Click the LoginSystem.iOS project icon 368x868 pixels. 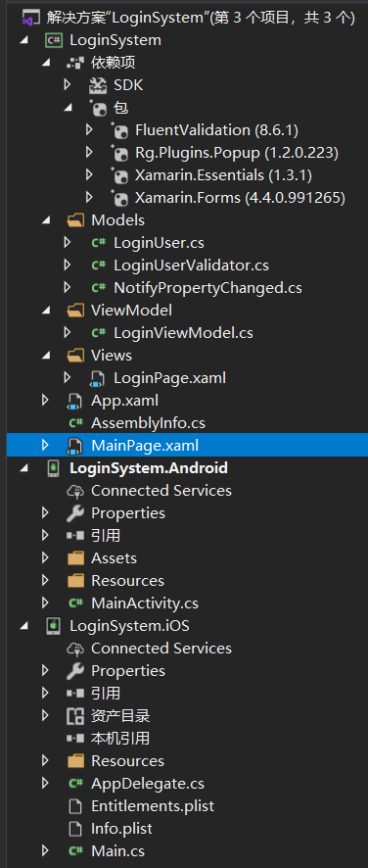[x=53, y=626]
